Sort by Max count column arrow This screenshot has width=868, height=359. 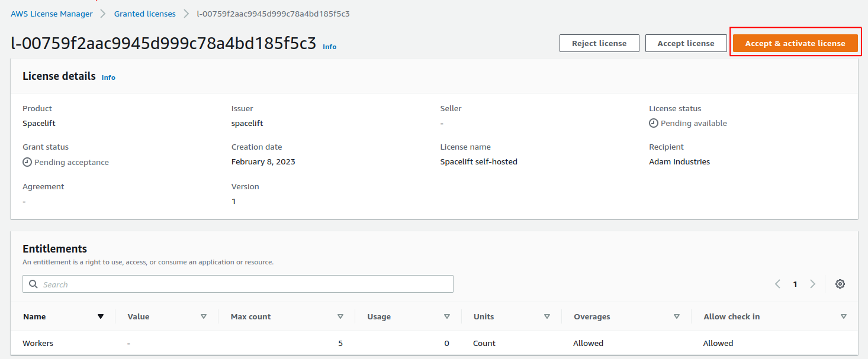pos(340,316)
